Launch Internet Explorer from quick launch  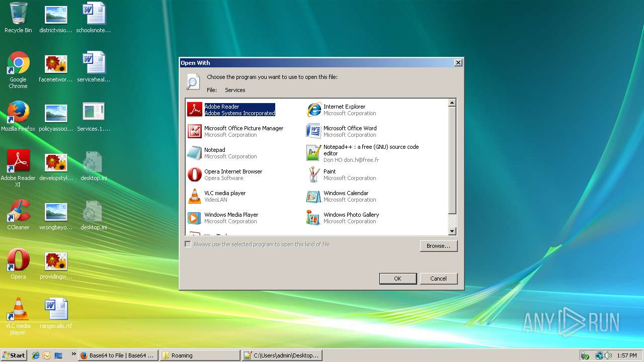(36, 355)
